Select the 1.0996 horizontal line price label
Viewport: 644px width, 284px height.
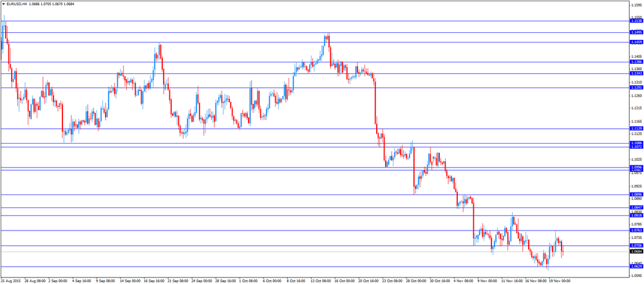[x=636, y=167]
